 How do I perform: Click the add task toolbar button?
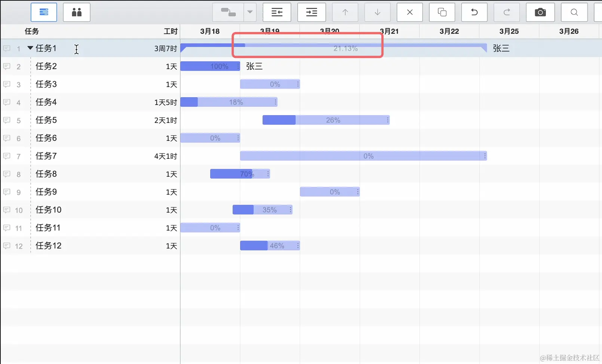click(x=228, y=12)
